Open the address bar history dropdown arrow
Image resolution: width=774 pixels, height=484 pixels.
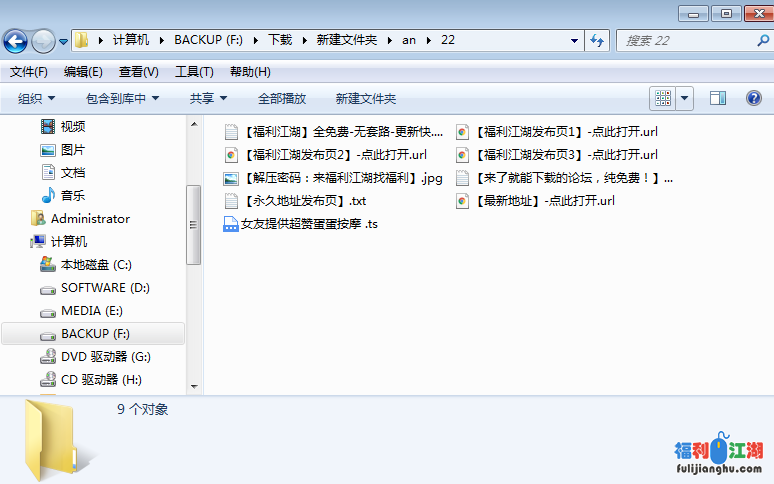pos(574,41)
